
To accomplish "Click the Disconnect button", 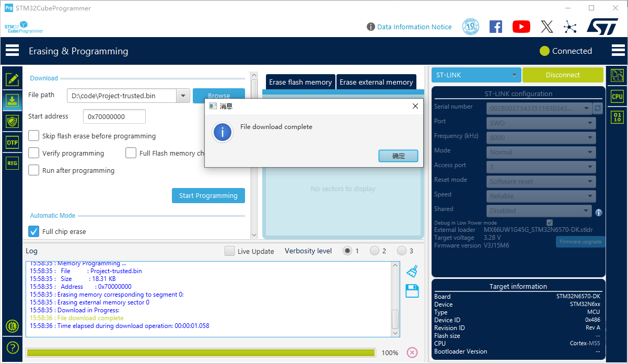I will click(x=563, y=75).
